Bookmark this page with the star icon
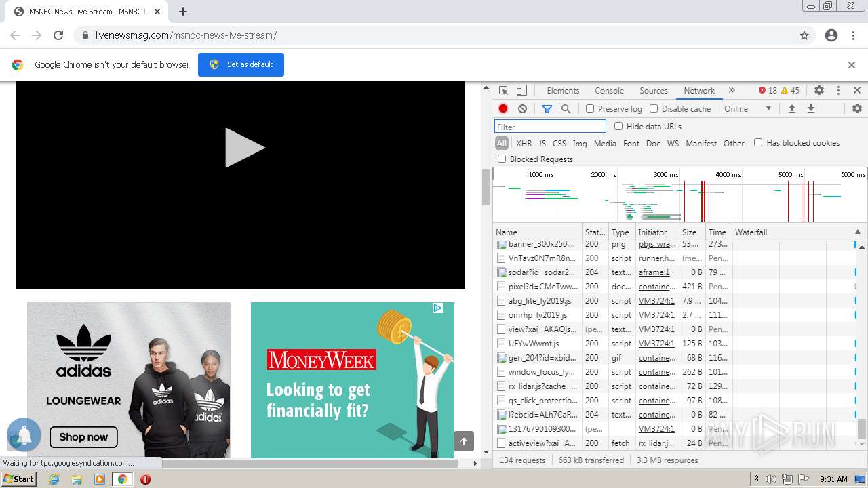Screen dimensions: 868x488 point(804,35)
